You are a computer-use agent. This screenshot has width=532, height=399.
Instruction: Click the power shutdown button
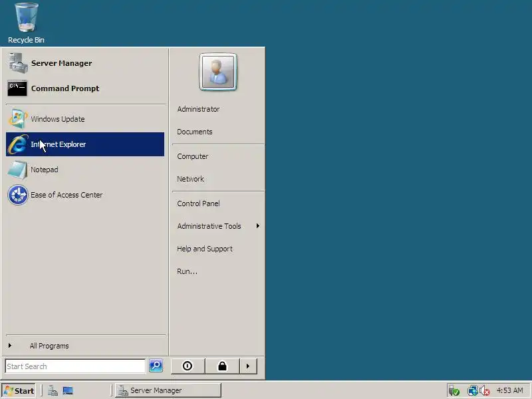coord(188,366)
